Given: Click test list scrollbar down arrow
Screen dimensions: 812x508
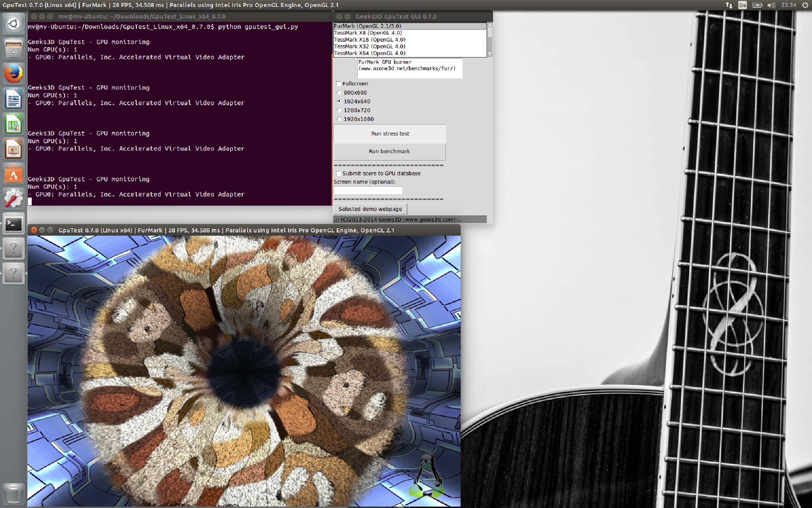Looking at the screenshot, I should pyautogui.click(x=490, y=55).
